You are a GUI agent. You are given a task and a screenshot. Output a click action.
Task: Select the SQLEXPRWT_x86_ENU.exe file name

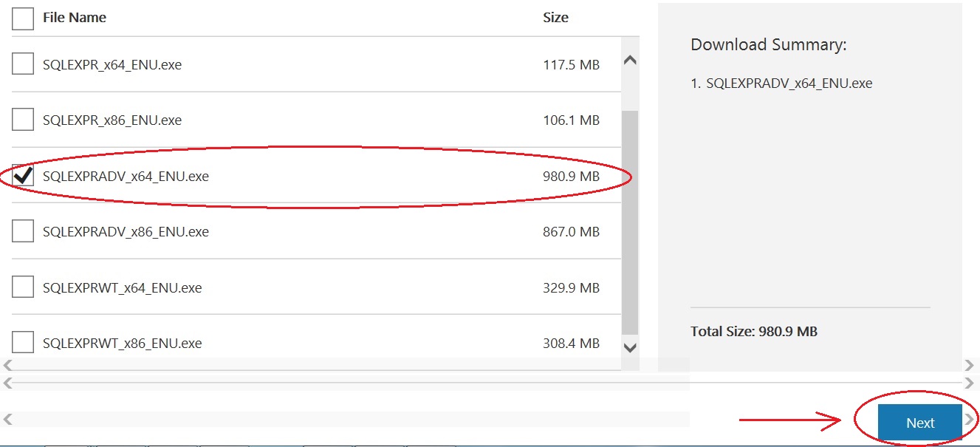pyautogui.click(x=122, y=344)
